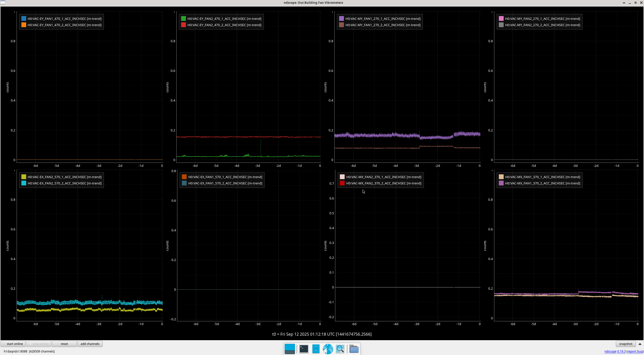Toggle the EX_FAN2_570_2 cyan legend entry

click(x=64, y=183)
